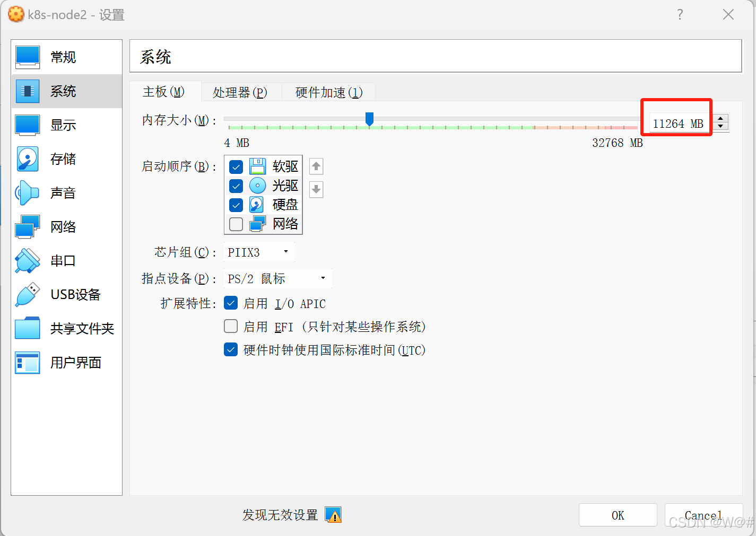Click the Cancel button

point(703,515)
